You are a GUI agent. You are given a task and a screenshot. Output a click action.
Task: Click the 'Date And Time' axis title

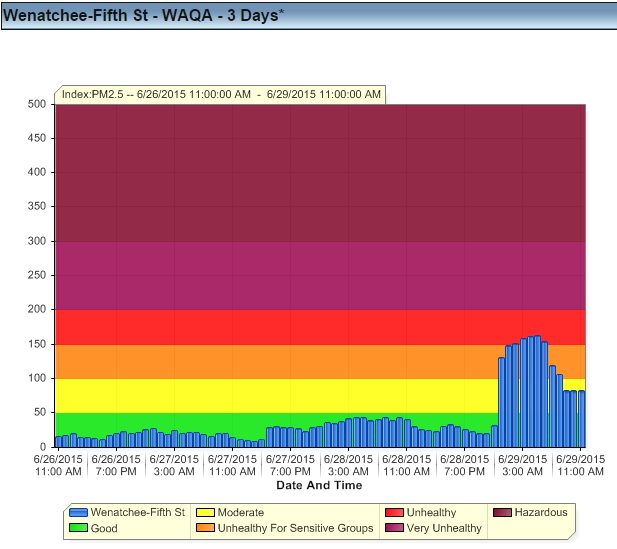(319, 485)
